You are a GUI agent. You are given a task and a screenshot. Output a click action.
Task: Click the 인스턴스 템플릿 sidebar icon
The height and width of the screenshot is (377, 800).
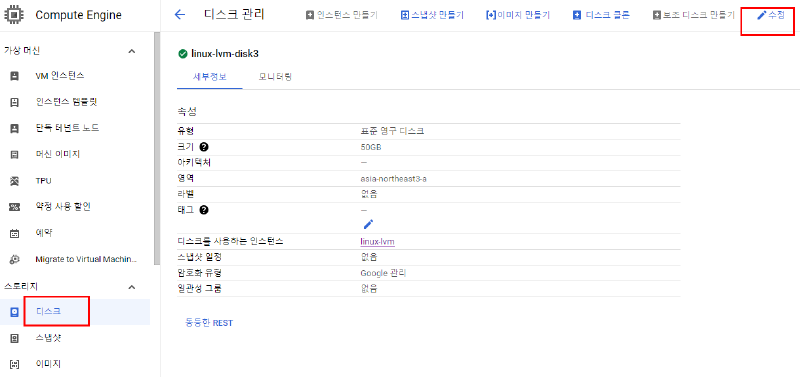point(14,102)
